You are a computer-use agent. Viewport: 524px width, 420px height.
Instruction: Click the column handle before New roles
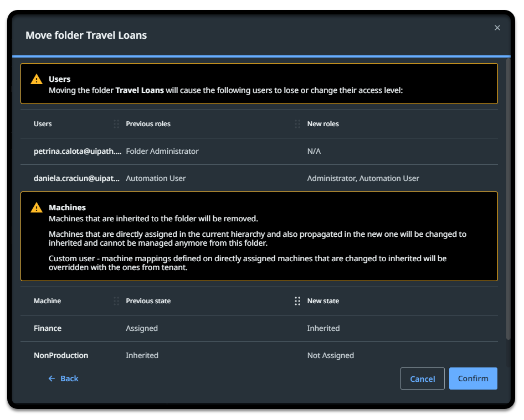(297, 124)
